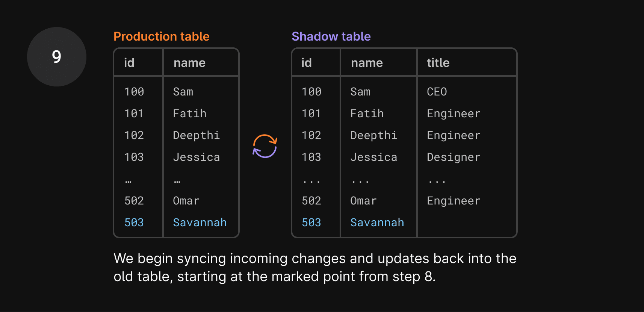
Task: Select name "Deepthi" in the Shadow table
Action: (x=374, y=135)
